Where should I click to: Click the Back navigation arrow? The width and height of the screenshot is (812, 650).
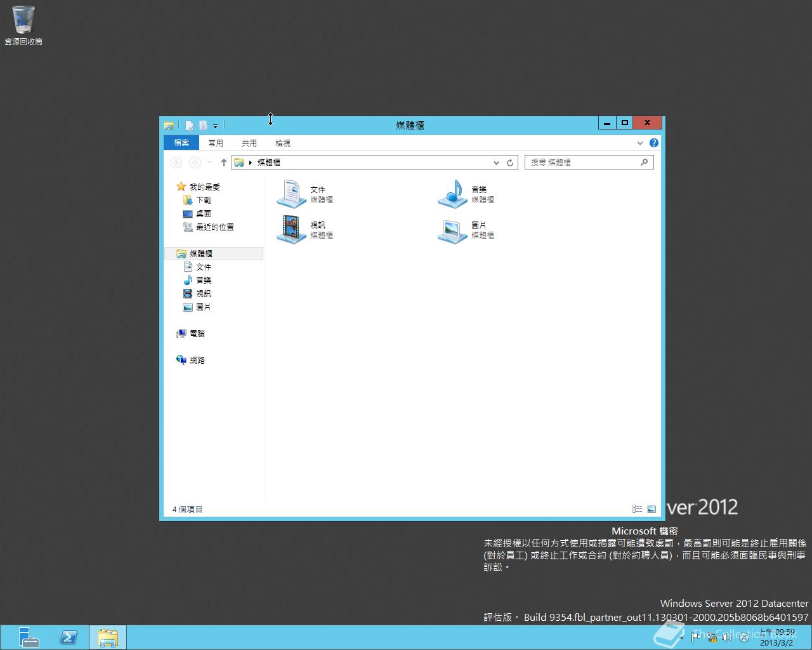click(176, 162)
